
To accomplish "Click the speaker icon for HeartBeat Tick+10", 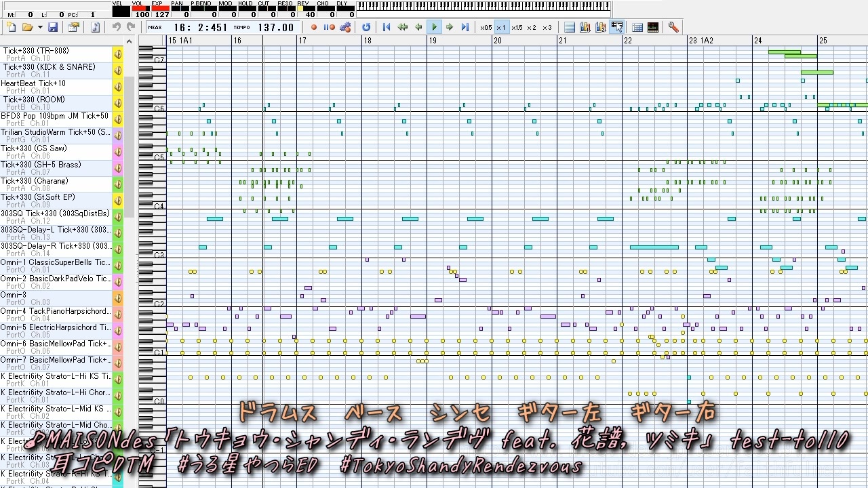I will (x=117, y=87).
